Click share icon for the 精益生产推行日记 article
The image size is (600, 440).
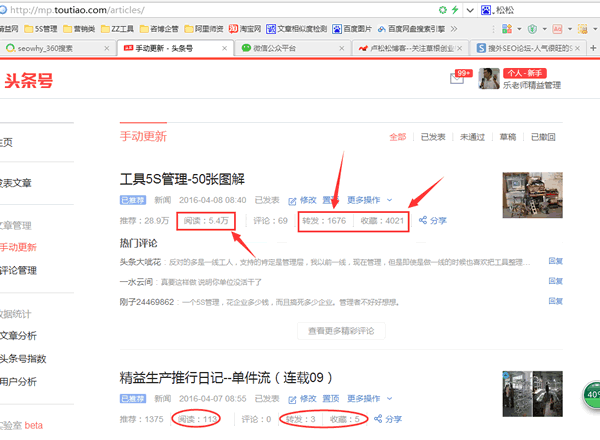click(385, 419)
